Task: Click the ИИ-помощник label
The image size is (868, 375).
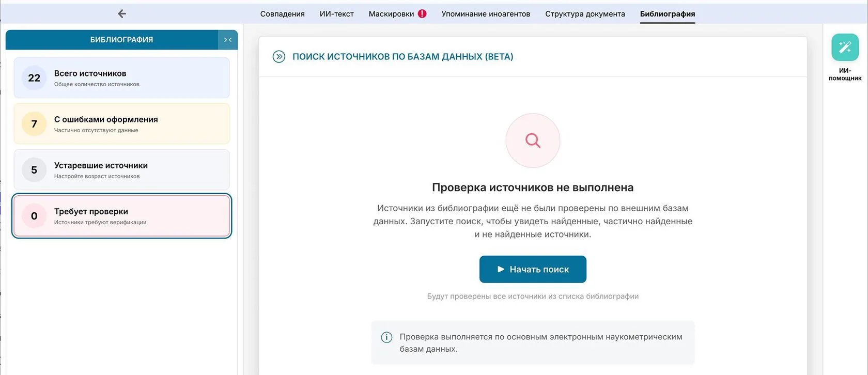Action: click(845, 74)
